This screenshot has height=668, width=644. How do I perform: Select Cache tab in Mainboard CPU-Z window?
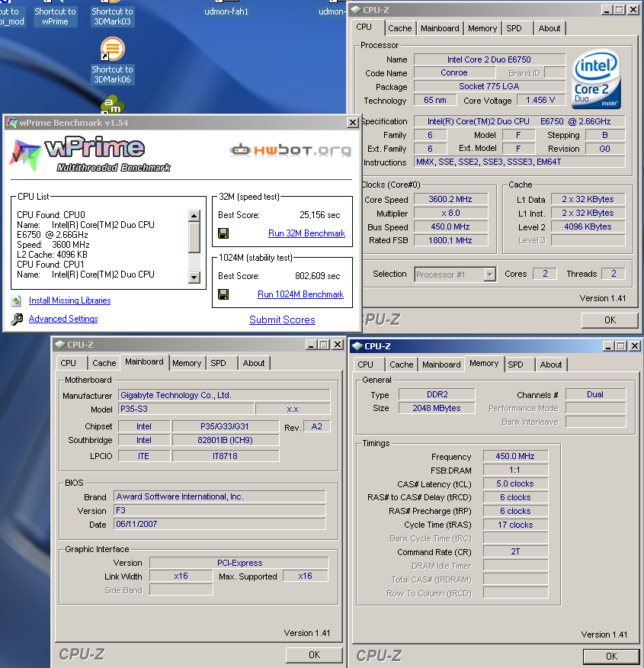(104, 364)
